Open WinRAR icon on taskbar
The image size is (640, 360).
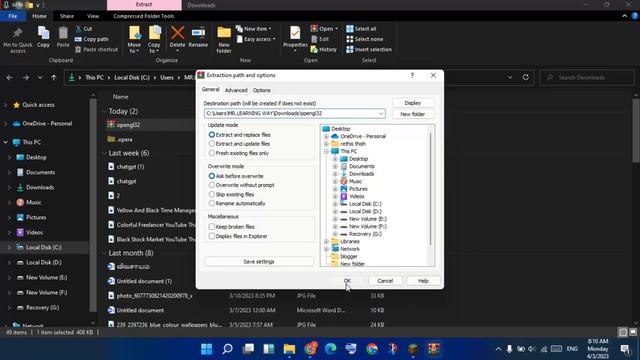pos(433,349)
